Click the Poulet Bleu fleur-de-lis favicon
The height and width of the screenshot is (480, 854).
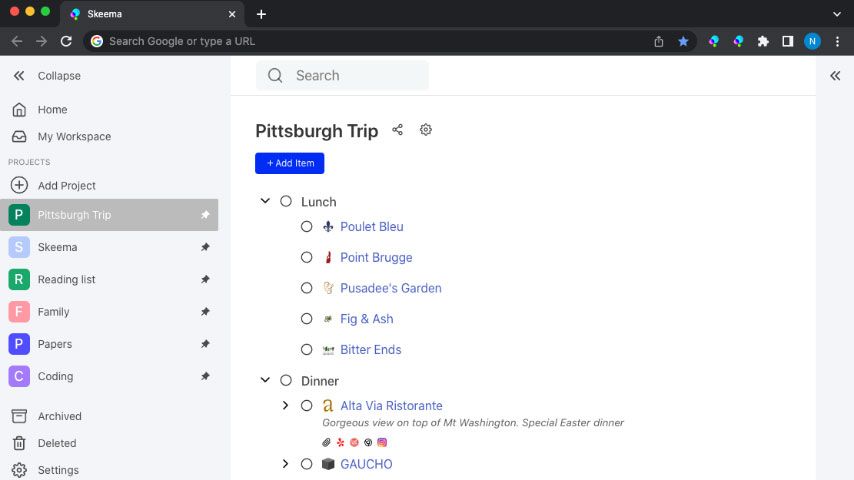tap(328, 226)
